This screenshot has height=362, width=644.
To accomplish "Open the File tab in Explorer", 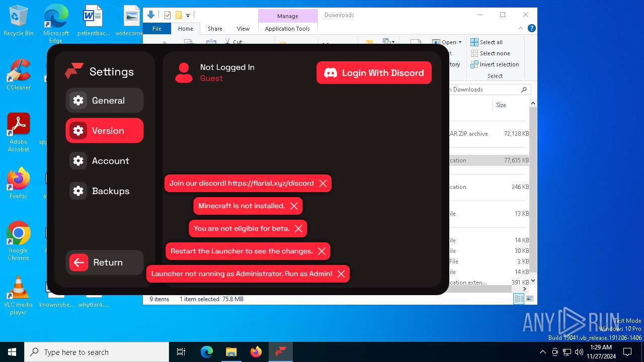I will click(x=157, y=29).
